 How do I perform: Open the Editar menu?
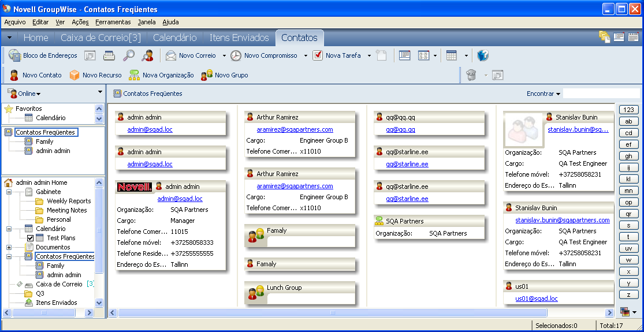click(x=40, y=22)
